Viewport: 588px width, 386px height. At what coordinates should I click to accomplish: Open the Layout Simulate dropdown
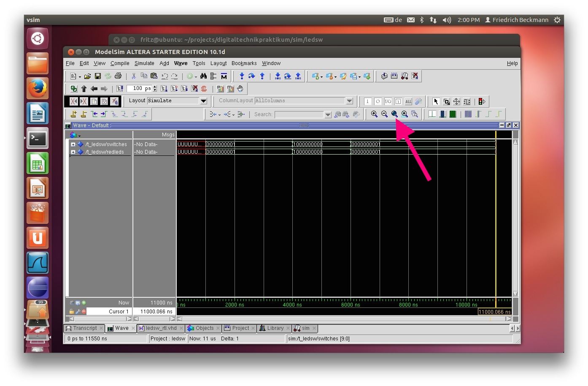pos(203,101)
